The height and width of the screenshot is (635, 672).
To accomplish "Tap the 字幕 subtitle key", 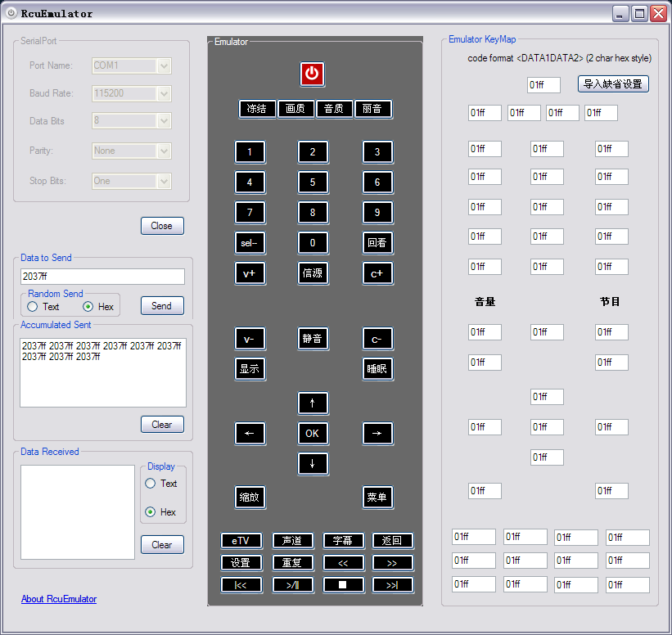I will tap(343, 541).
